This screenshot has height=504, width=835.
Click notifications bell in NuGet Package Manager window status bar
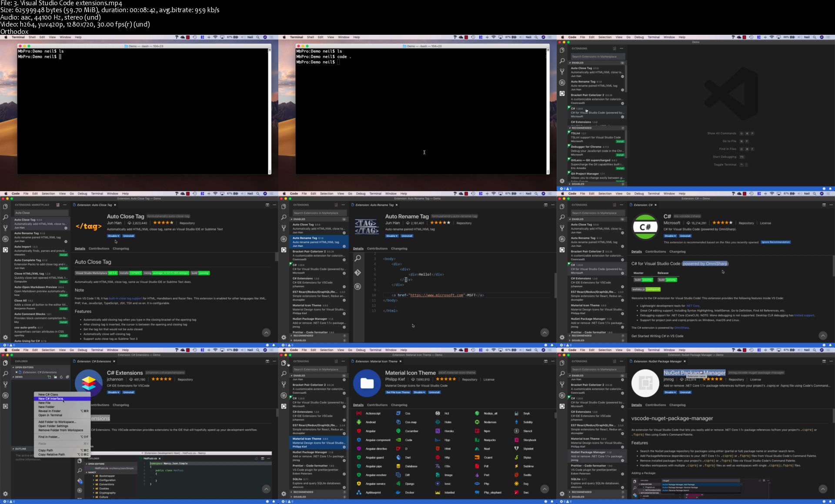point(830,501)
